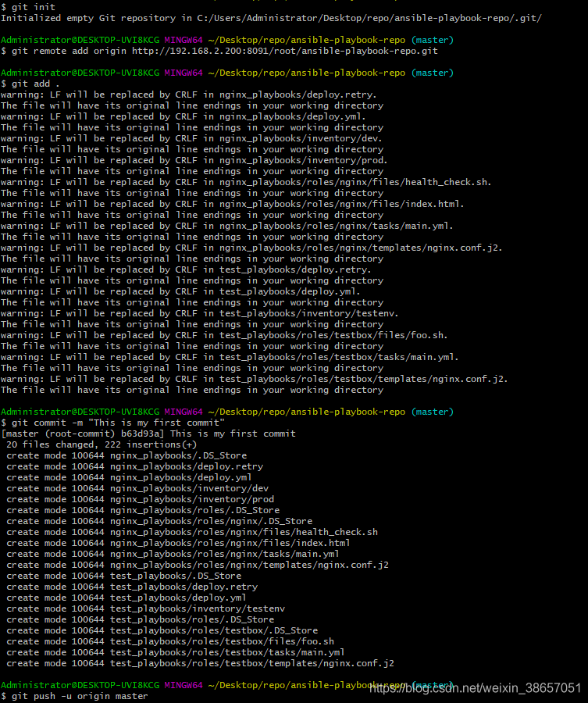The height and width of the screenshot is (703, 588).
Task: Select create mode line for health_check.sh
Action: click(x=192, y=532)
